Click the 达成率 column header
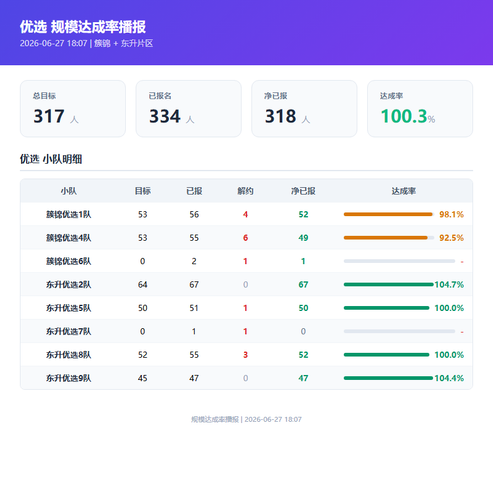The width and height of the screenshot is (493, 500). coord(404,191)
